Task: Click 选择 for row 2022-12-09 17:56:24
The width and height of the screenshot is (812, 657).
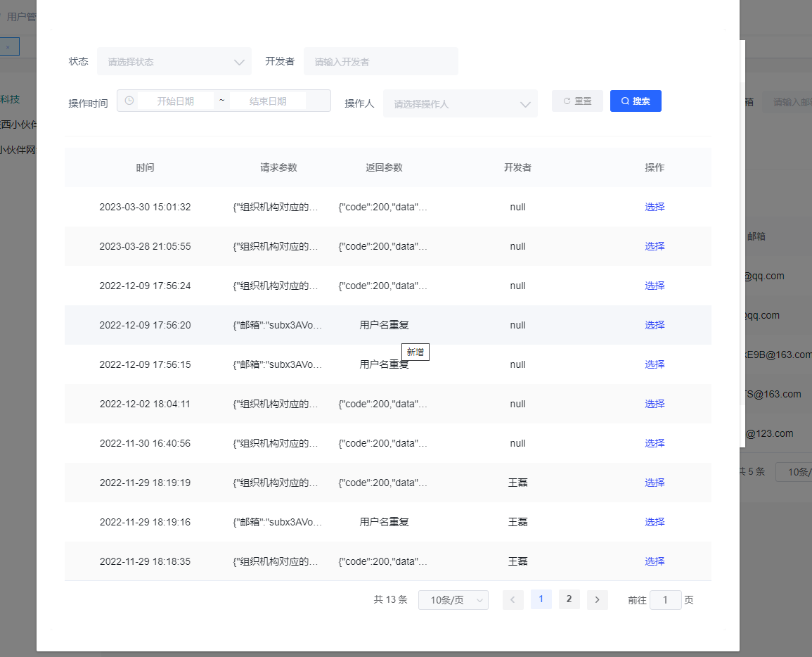Action: point(655,286)
